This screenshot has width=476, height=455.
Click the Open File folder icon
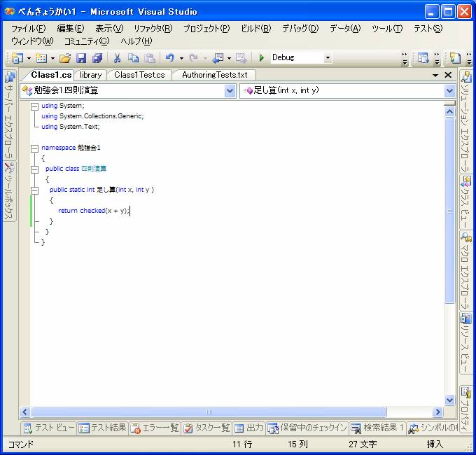[x=65, y=58]
